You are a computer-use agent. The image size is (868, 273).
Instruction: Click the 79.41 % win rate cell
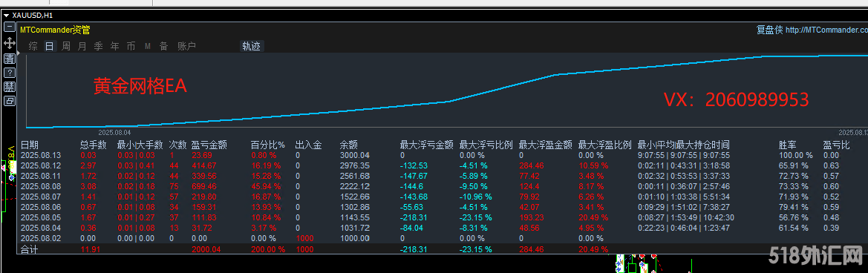pyautogui.click(x=793, y=206)
